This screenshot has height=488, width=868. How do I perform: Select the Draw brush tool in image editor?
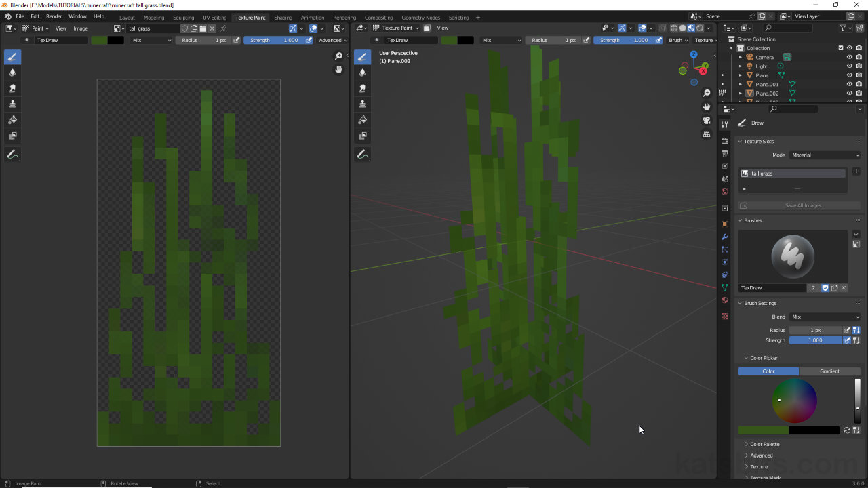coord(12,57)
